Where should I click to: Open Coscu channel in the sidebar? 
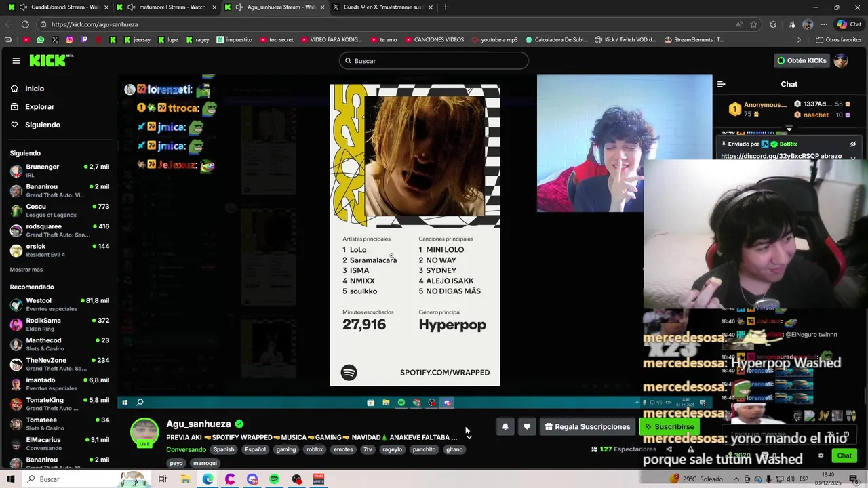click(60, 211)
